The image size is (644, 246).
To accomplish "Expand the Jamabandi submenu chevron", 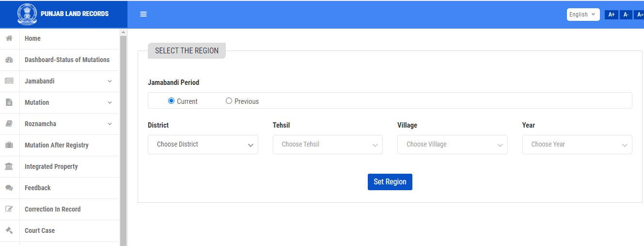I will pyautogui.click(x=110, y=81).
